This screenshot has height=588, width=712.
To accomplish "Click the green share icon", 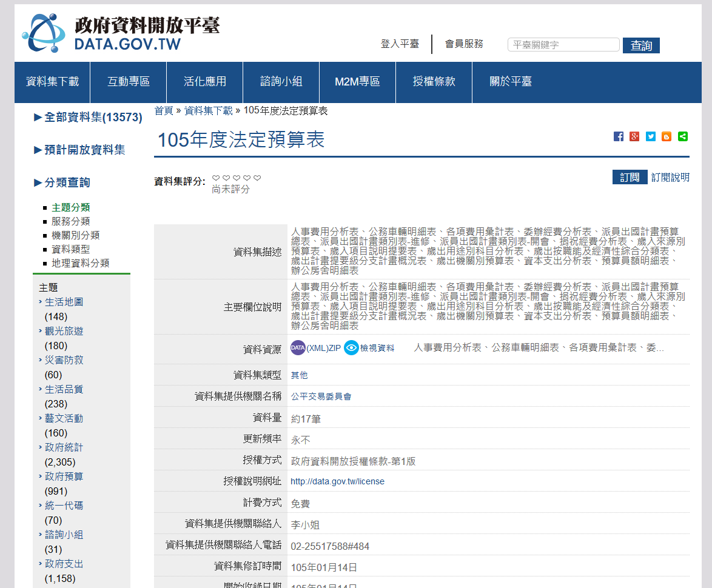I will (683, 136).
